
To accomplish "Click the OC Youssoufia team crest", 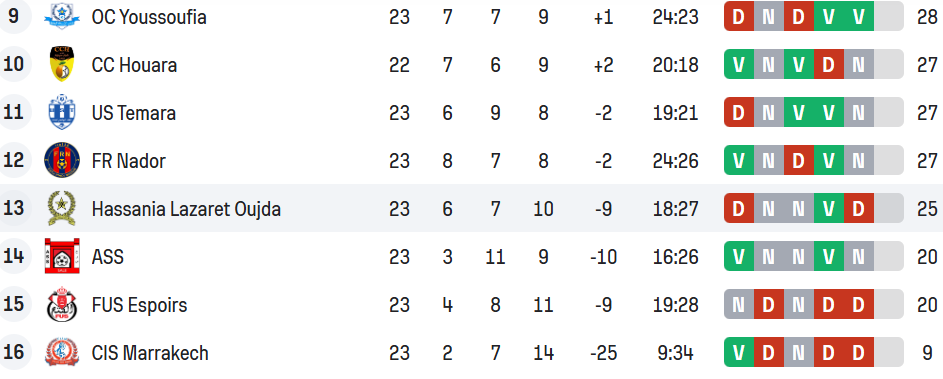I will click(x=62, y=16).
